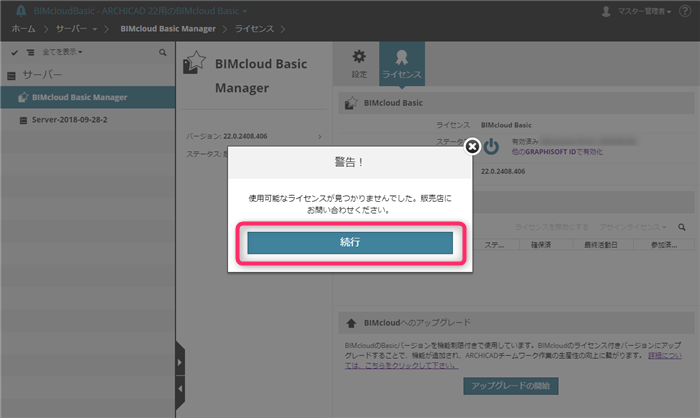The height and width of the screenshot is (418, 700).
Task: Close the 警告 dialog with the X icon
Action: click(472, 146)
